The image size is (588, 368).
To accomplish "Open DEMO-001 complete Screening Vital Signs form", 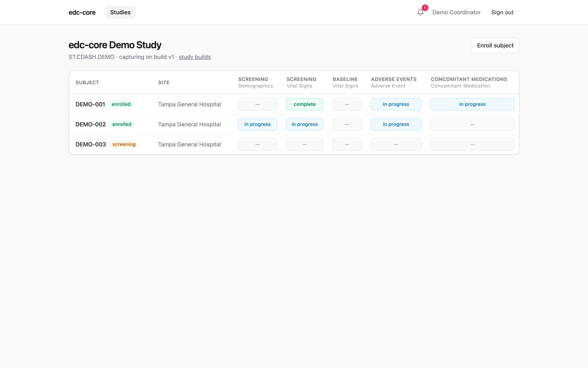I will click(305, 104).
